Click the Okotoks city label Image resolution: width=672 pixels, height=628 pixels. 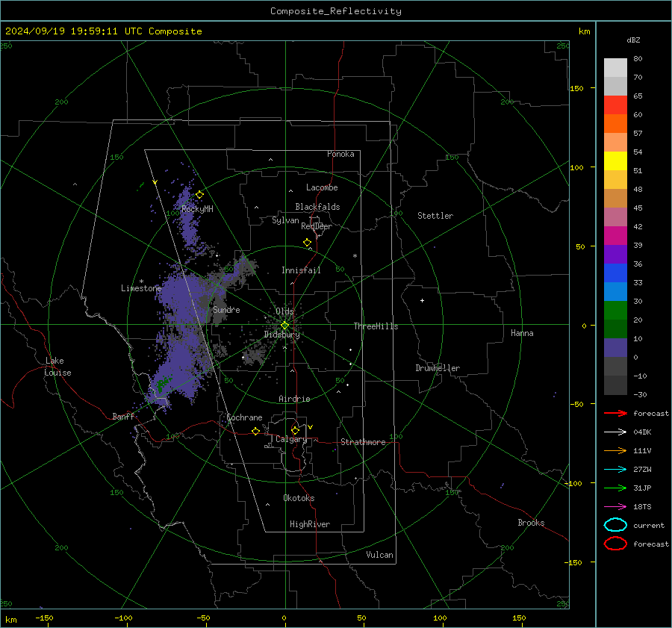(x=299, y=498)
